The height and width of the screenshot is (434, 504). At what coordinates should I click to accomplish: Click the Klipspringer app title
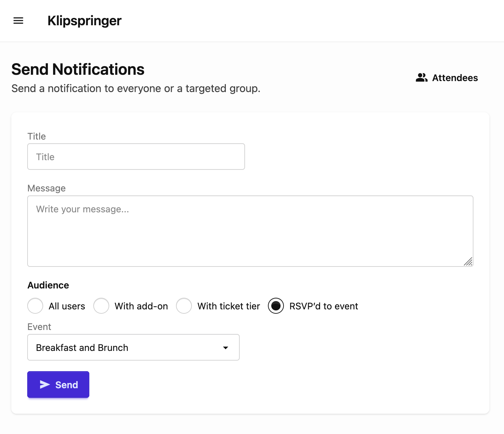pyautogui.click(x=85, y=21)
